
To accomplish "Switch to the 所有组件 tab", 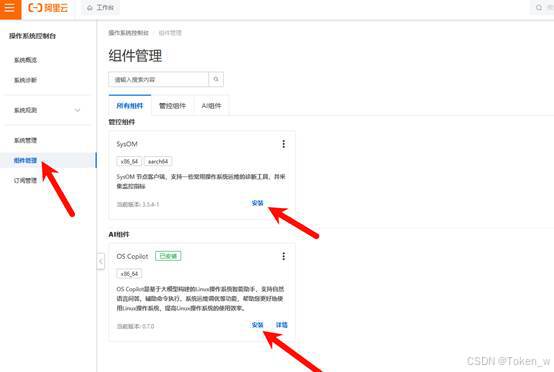I will click(x=130, y=106).
